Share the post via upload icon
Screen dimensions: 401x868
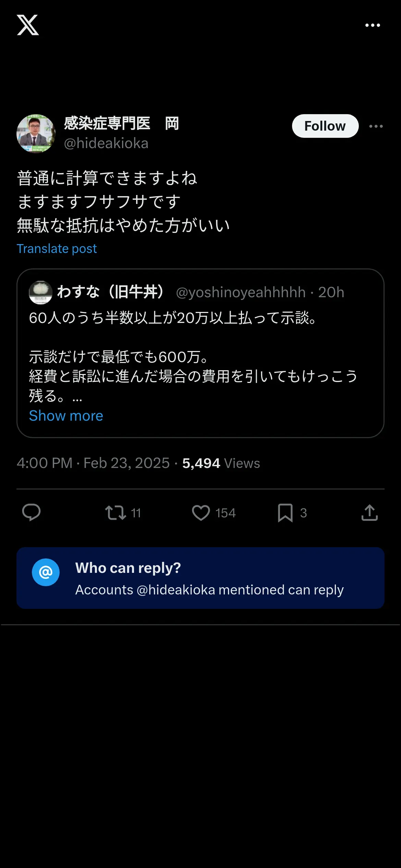coord(369,513)
